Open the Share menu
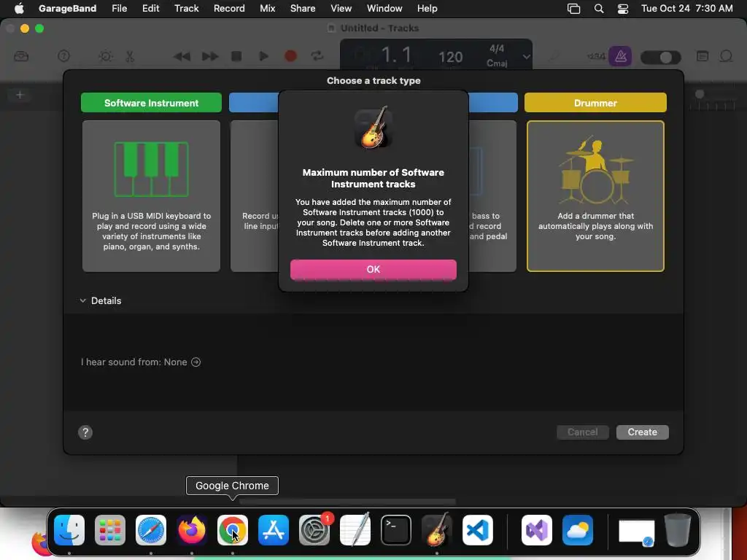The height and width of the screenshot is (560, 747). [x=303, y=8]
